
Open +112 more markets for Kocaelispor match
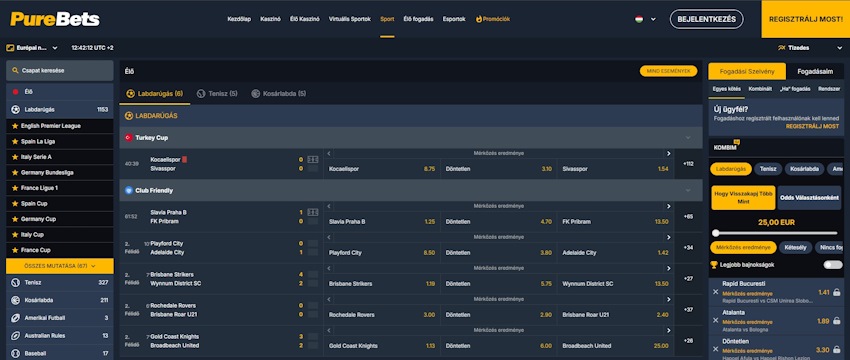coord(688,164)
